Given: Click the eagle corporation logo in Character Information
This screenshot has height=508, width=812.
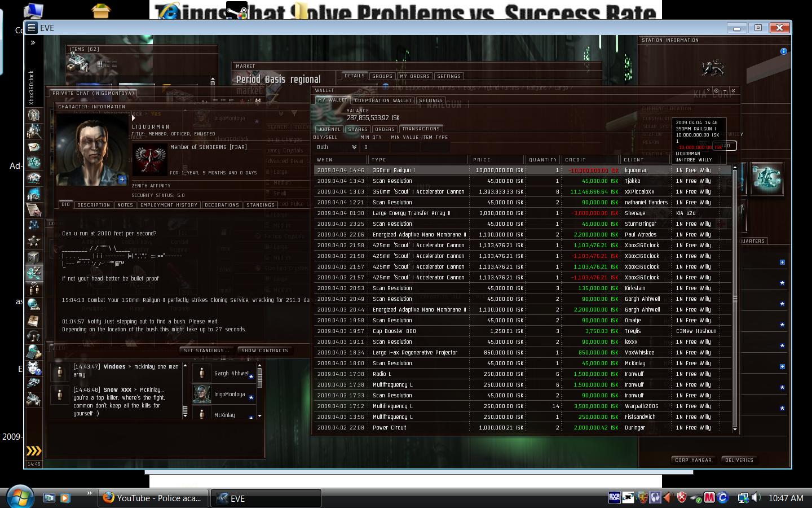Looking at the screenshot, I should tap(149, 160).
